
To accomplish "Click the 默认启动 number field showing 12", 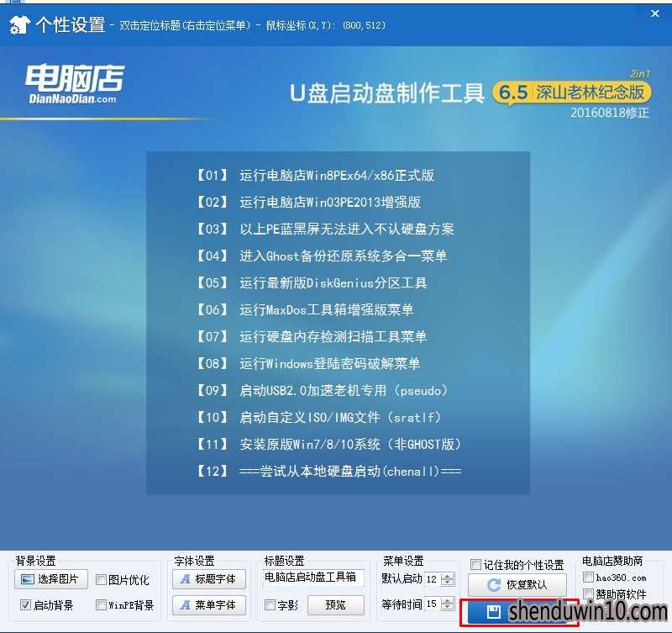I will click(433, 579).
